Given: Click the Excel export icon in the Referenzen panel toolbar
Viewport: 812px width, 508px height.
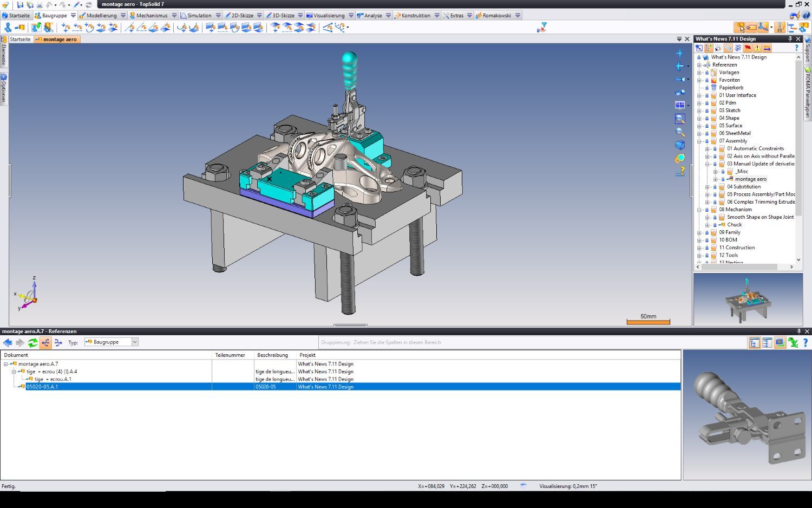Looking at the screenshot, I should point(794,342).
